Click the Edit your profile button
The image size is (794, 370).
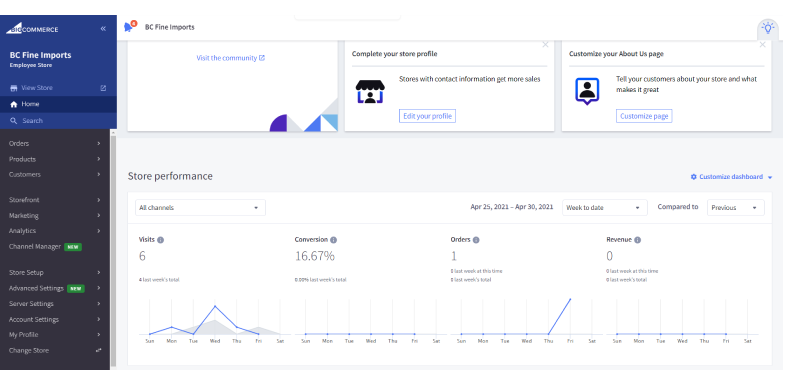pyautogui.click(x=427, y=116)
